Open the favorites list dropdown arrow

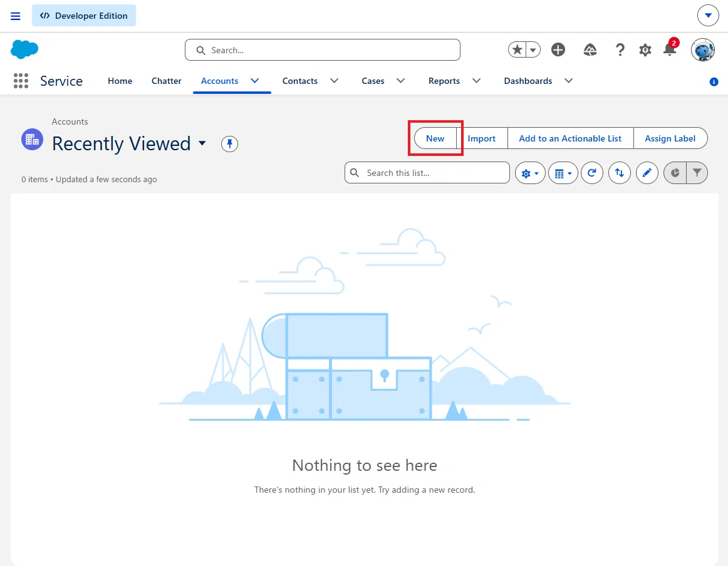point(533,49)
